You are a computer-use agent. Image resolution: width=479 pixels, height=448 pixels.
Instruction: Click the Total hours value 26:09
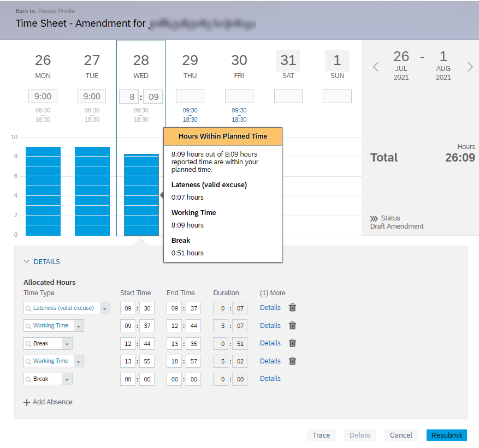tap(460, 158)
